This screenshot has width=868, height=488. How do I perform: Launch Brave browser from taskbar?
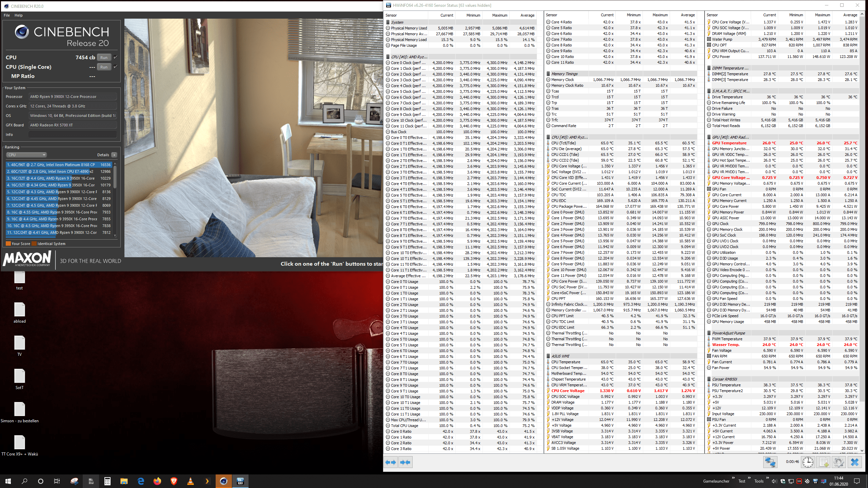(x=174, y=481)
